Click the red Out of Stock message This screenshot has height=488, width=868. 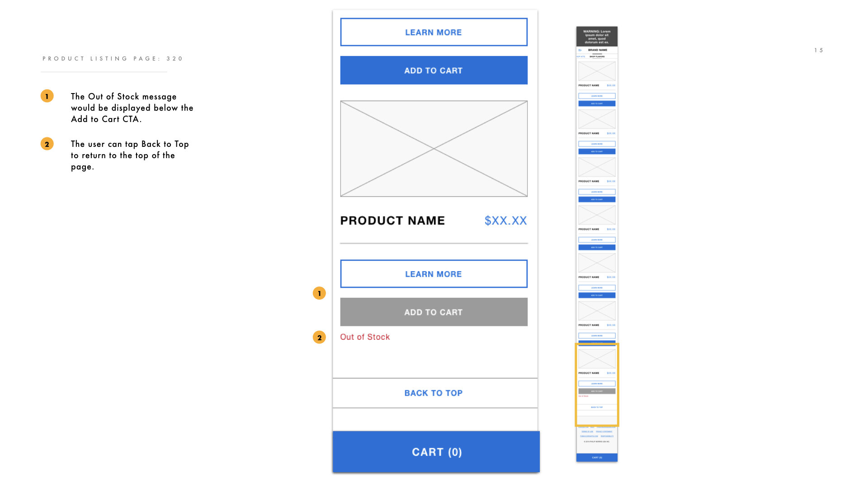pyautogui.click(x=365, y=337)
